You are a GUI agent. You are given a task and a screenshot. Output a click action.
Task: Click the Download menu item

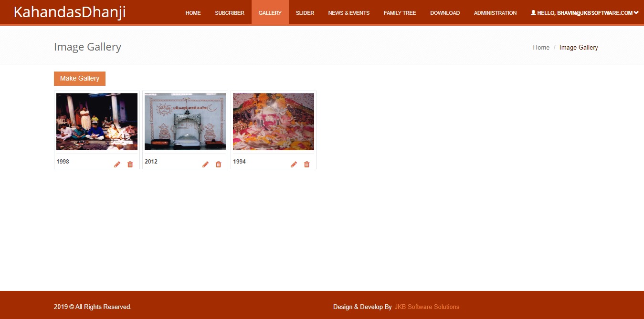(445, 13)
